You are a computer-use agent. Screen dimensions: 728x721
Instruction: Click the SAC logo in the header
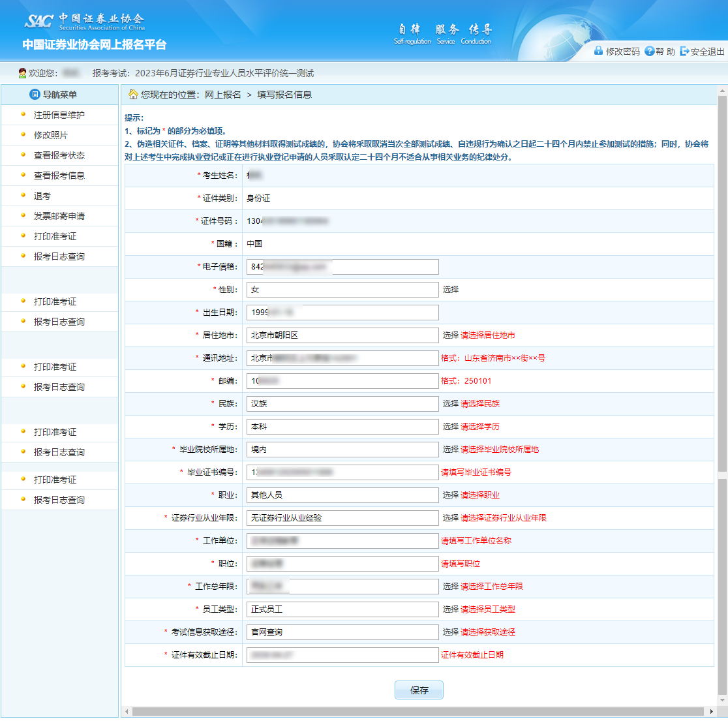click(x=39, y=20)
